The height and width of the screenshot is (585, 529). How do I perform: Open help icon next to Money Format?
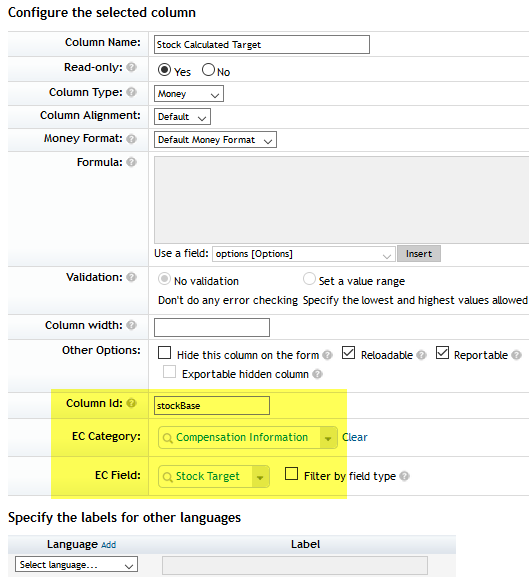131,139
